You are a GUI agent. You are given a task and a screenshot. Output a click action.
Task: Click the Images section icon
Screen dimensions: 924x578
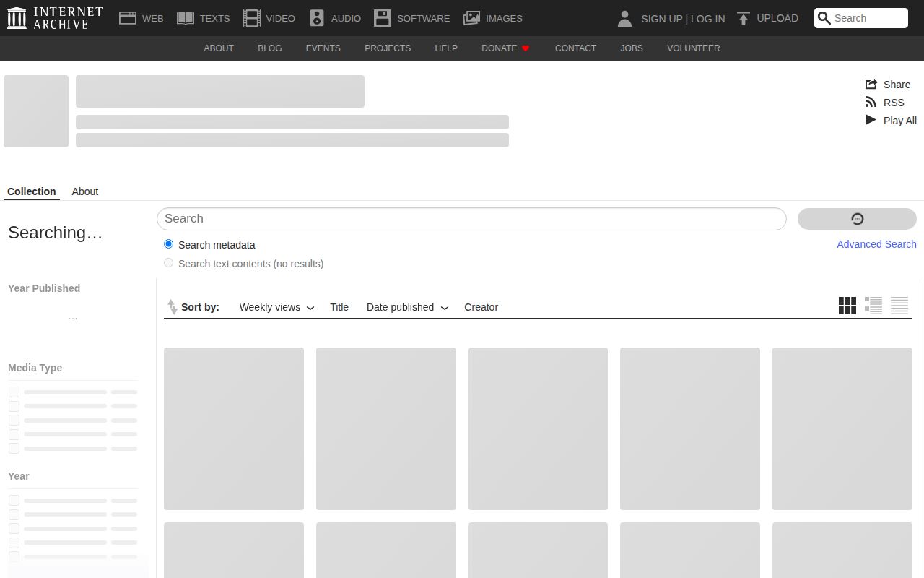[x=471, y=17]
